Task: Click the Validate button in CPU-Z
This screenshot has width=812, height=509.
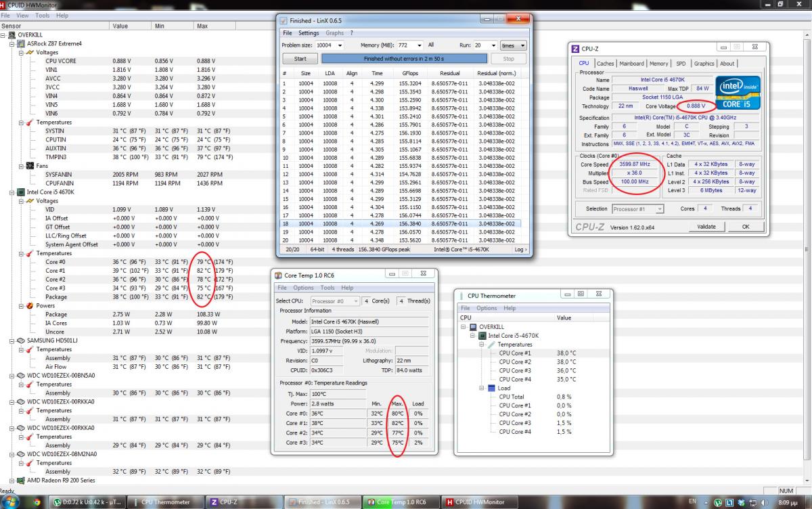Action: pos(706,227)
